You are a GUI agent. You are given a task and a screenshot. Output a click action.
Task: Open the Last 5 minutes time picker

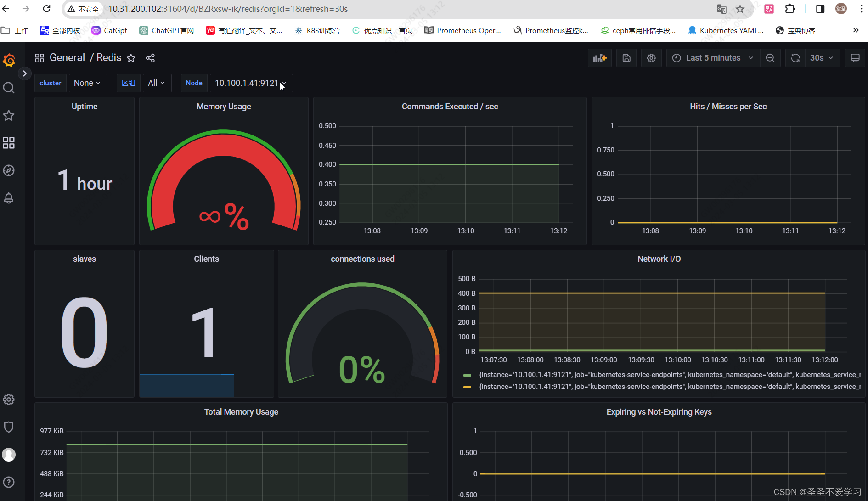tap(713, 58)
